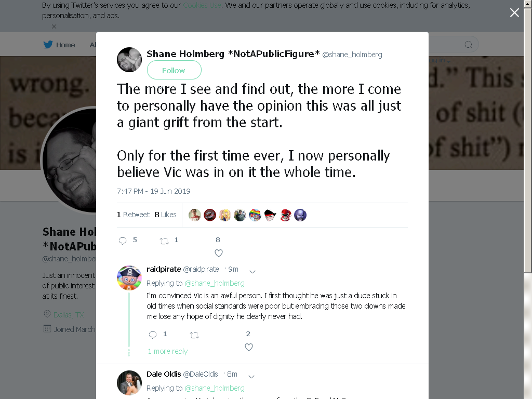The image size is (532, 399).
Task: Click reply bubble icon on main tweet
Action: pos(123,241)
